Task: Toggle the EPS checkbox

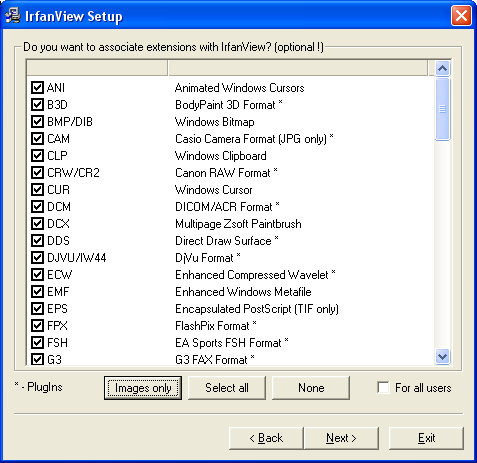Action: coord(37,309)
